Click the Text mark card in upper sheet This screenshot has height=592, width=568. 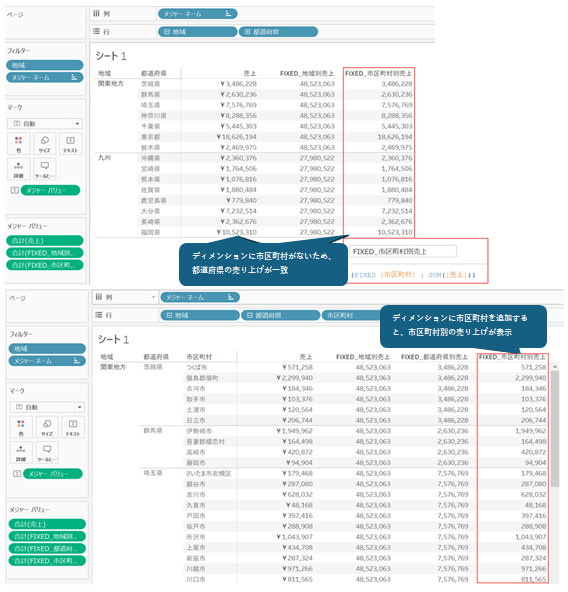click(71, 144)
